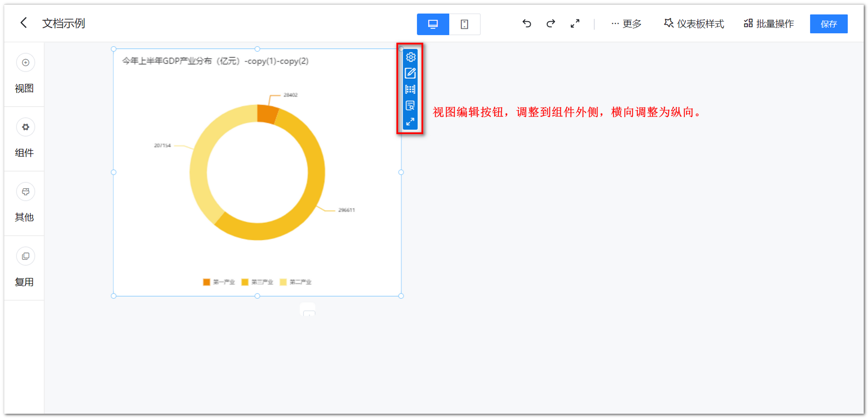Switch to desktop layout view
Screen dimensions: 868x418
pos(433,24)
